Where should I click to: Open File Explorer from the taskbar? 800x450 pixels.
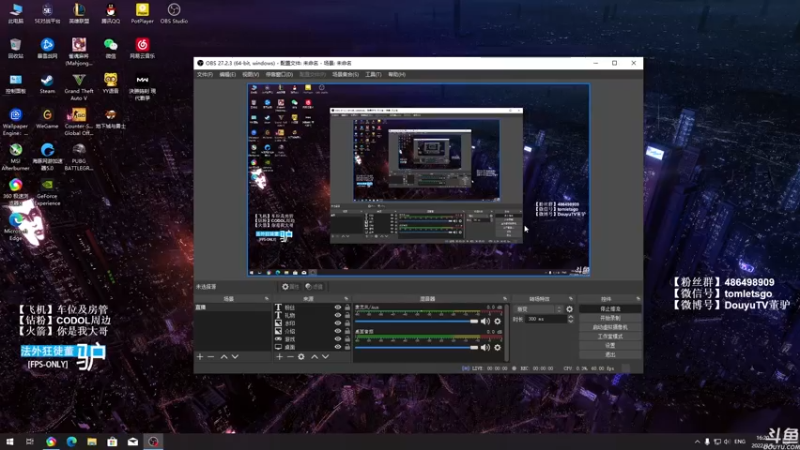pos(92,441)
